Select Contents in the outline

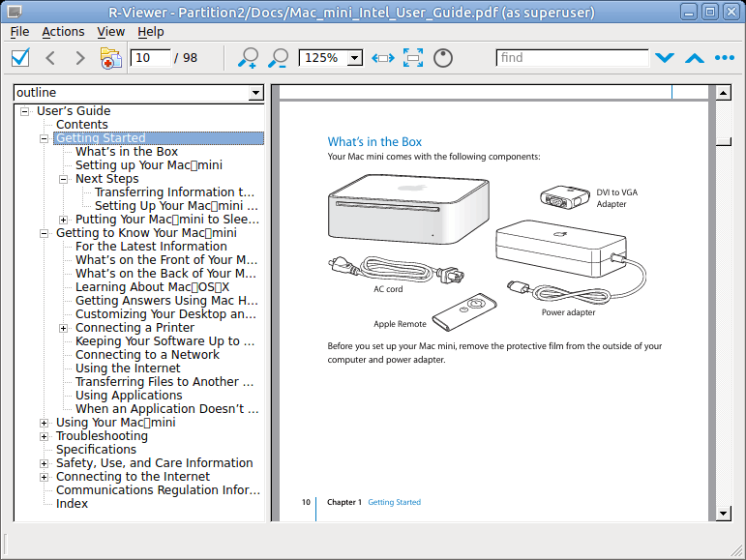point(82,125)
